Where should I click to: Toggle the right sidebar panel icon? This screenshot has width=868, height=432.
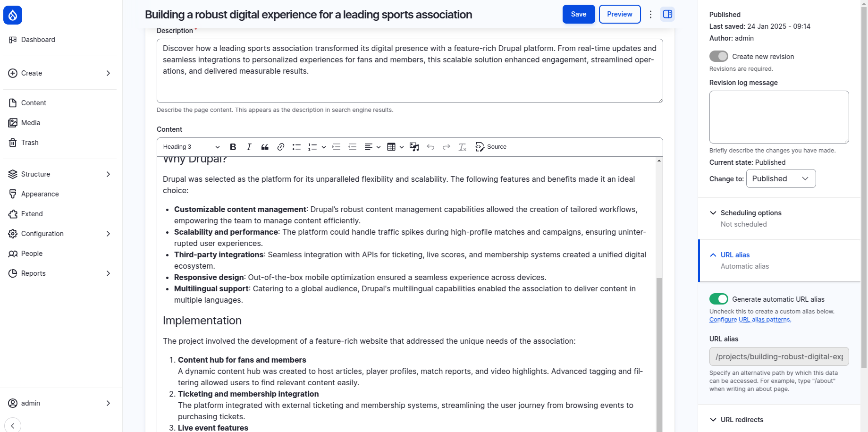pyautogui.click(x=667, y=14)
